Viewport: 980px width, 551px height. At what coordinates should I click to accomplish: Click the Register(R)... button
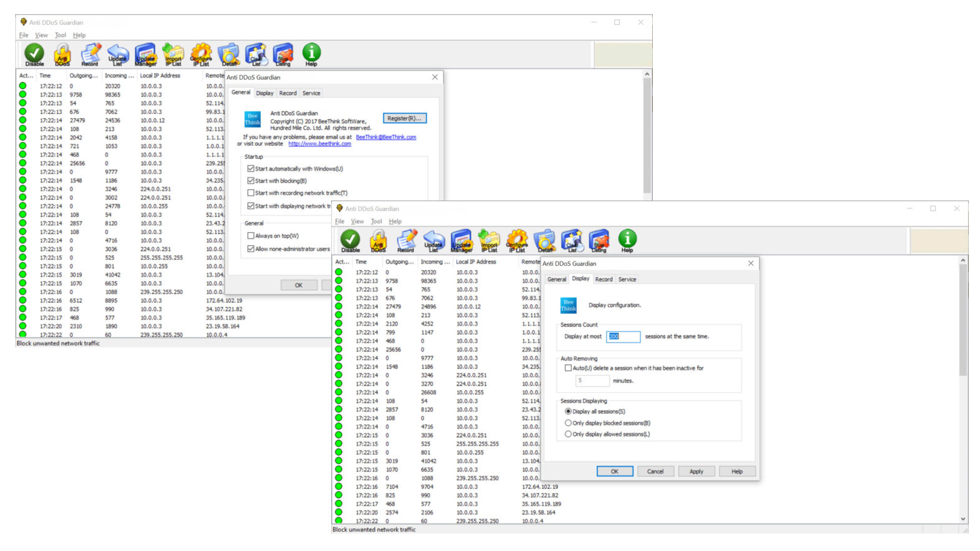pos(405,118)
